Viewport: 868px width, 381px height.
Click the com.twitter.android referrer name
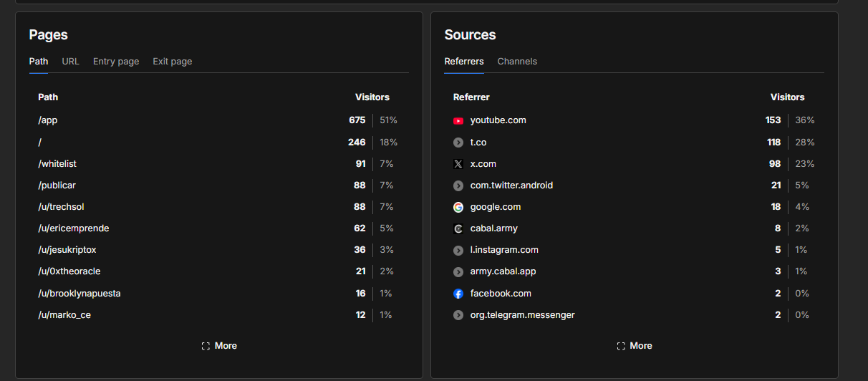(511, 185)
